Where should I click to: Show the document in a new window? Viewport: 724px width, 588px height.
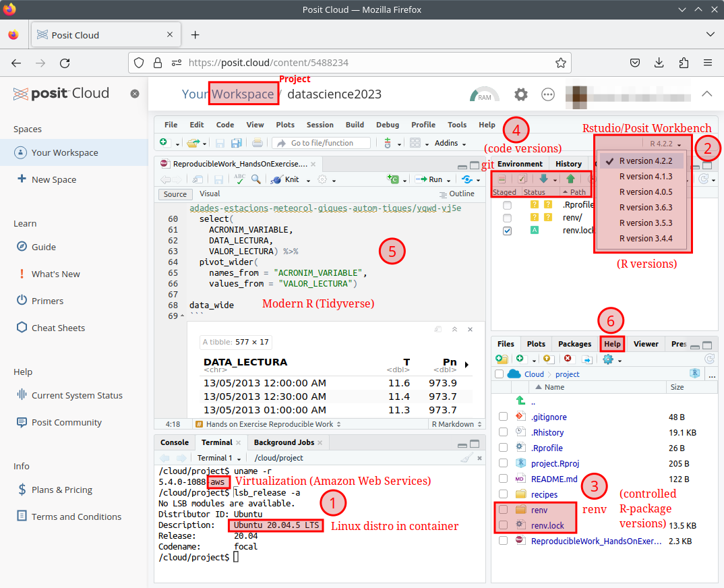198,179
